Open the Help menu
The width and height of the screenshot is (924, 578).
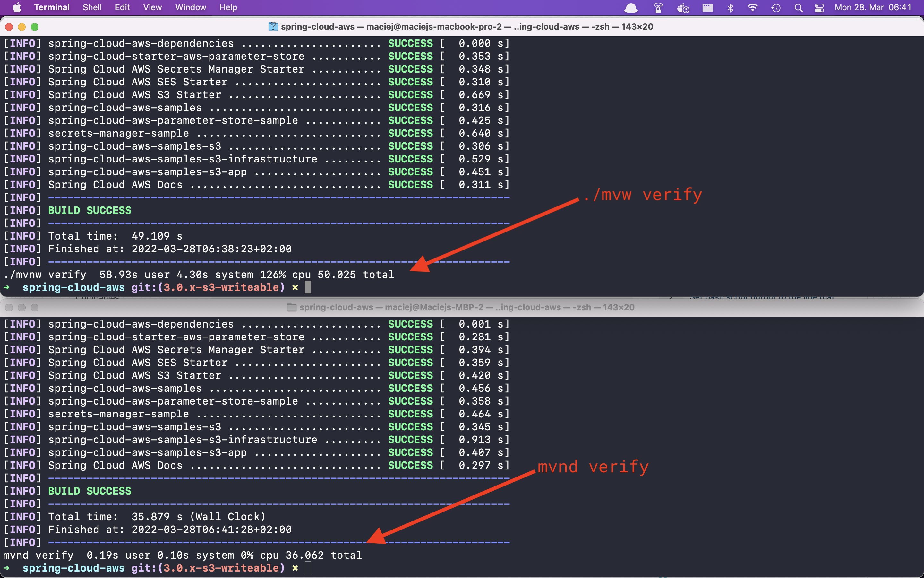tap(228, 8)
